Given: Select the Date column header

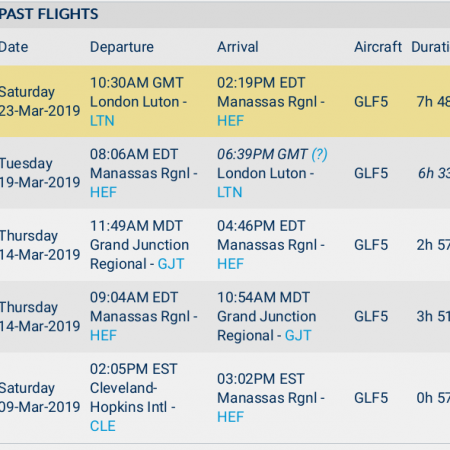Looking at the screenshot, I should coord(14,47).
